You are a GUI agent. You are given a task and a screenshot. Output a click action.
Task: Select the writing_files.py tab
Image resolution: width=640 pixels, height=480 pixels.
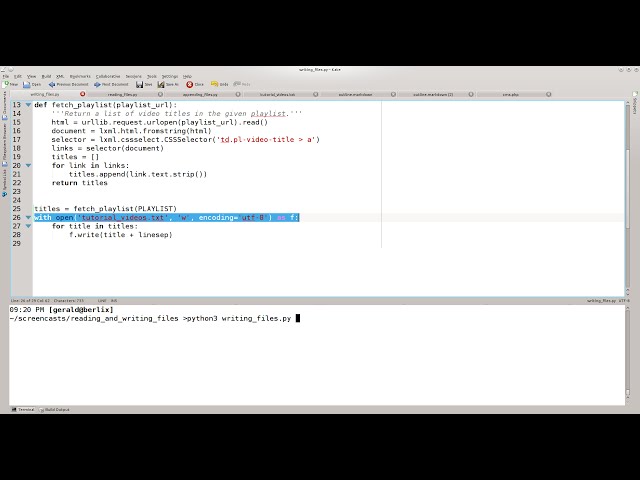[45, 94]
